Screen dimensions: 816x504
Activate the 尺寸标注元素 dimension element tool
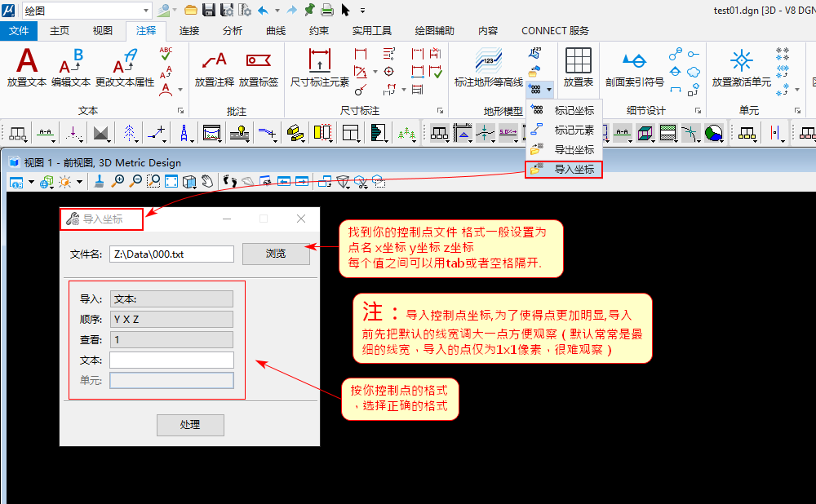320,67
